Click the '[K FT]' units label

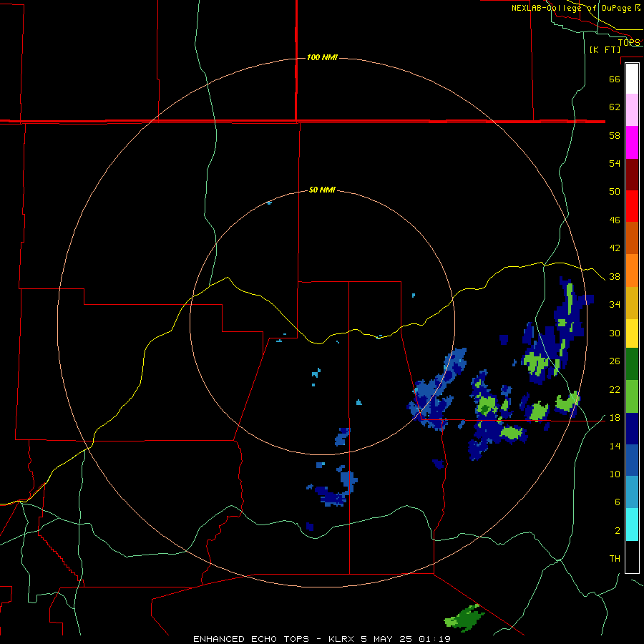coord(605,49)
